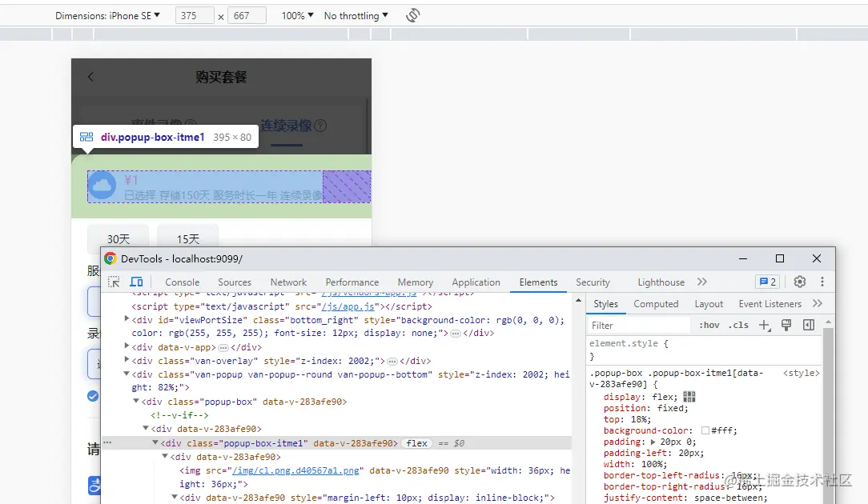Click the cloud icon in the popup
868x504 pixels.
tap(102, 186)
